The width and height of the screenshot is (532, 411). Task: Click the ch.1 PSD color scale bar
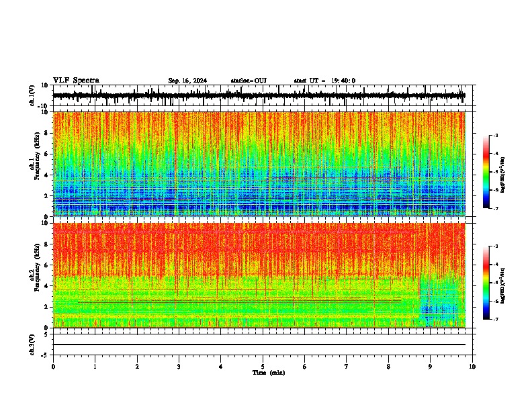tap(486, 172)
